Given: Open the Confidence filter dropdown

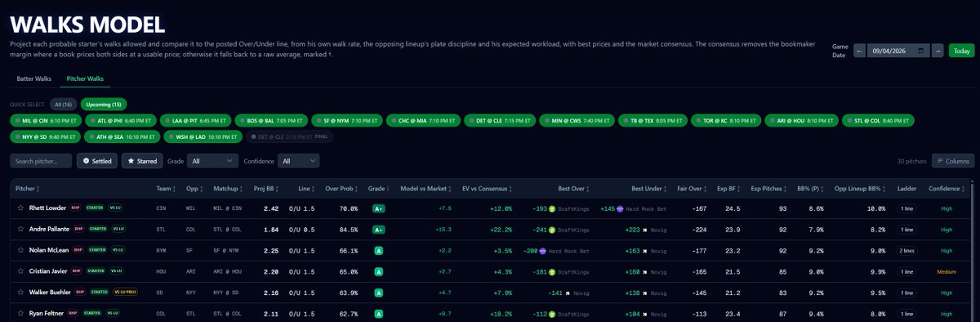Looking at the screenshot, I should click(299, 161).
